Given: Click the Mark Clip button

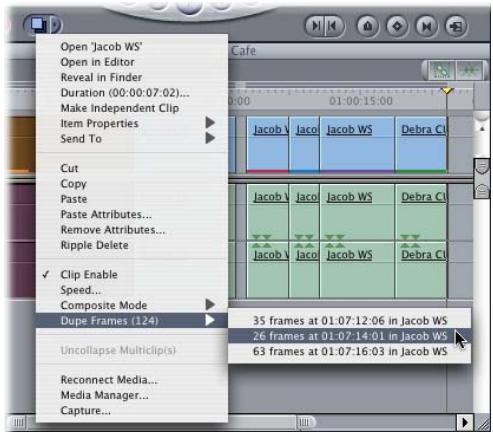Looking at the screenshot, I should (x=427, y=26).
